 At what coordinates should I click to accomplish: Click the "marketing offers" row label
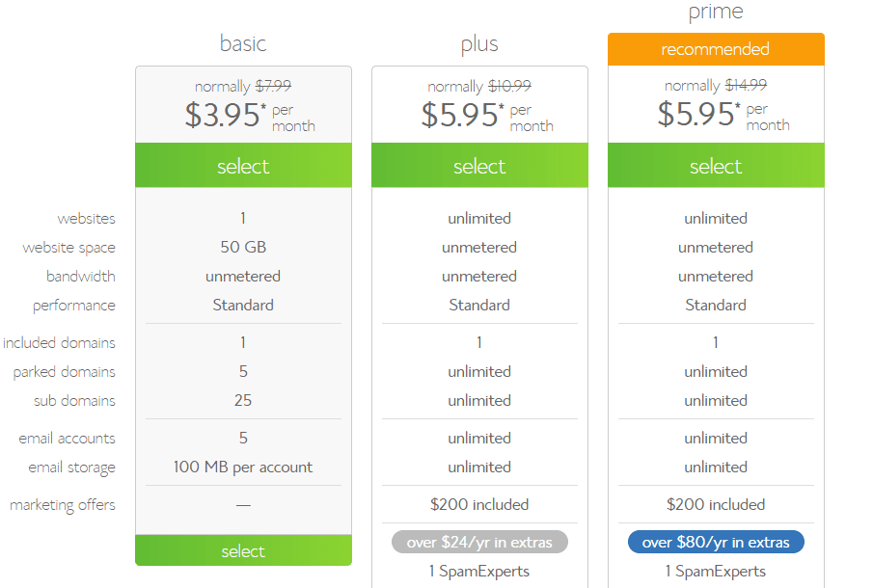pos(63,505)
